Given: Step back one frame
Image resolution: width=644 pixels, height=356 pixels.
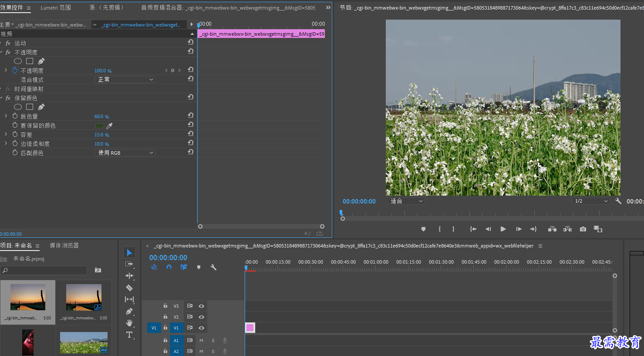Looking at the screenshot, I should pyautogui.click(x=488, y=229).
